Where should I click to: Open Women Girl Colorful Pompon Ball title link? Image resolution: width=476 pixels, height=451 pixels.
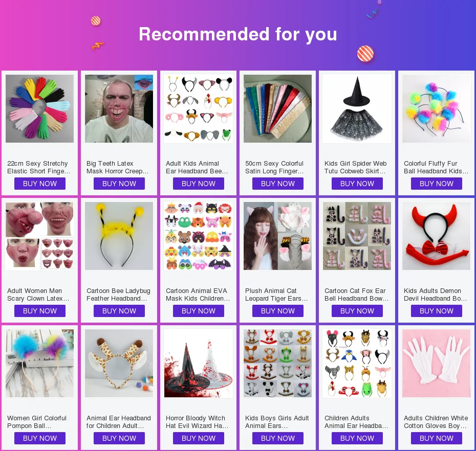(37, 422)
